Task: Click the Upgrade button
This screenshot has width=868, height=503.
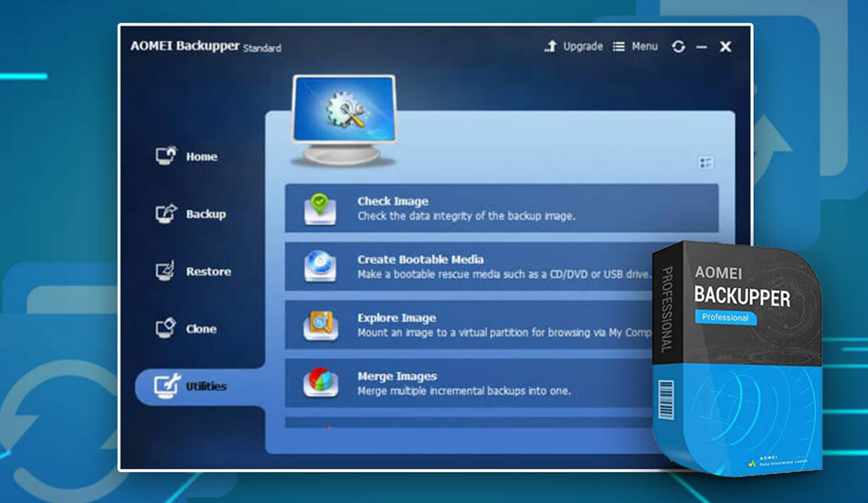Action: click(574, 47)
